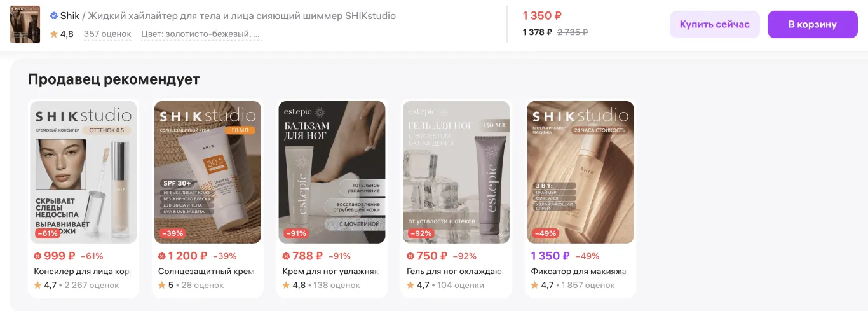Click the -91% badge on foot balm image

295,233
